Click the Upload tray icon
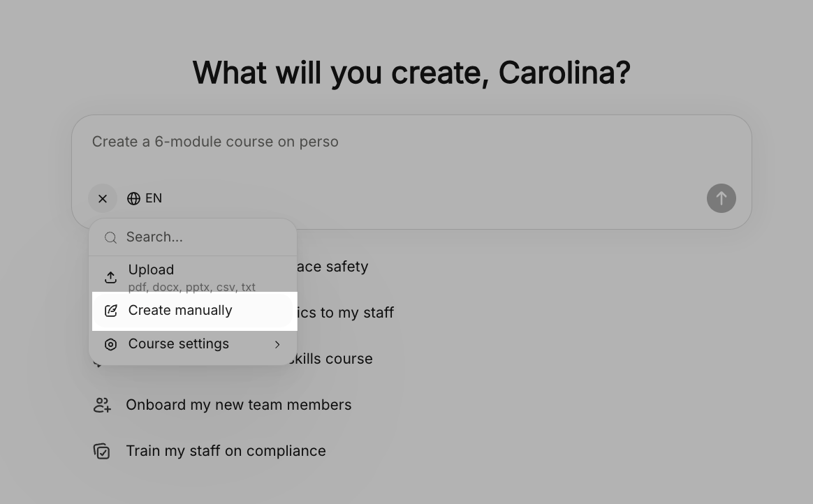Image resolution: width=813 pixels, height=504 pixels. click(110, 277)
